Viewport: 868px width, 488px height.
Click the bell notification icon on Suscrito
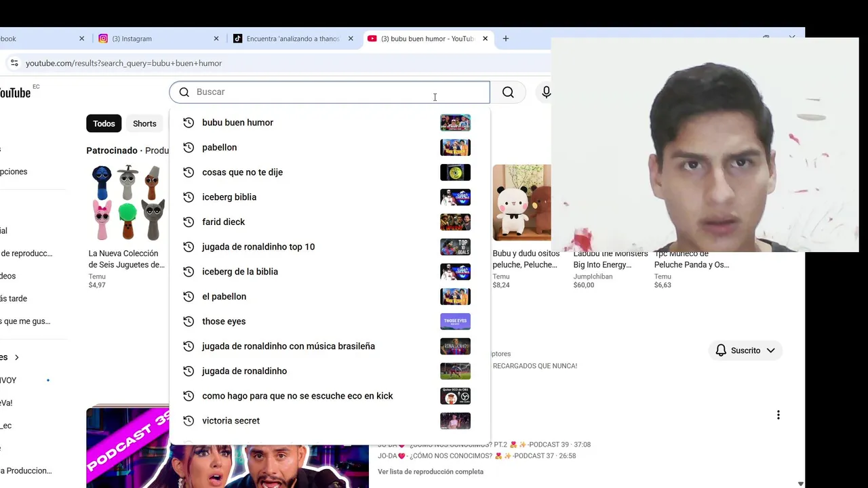[x=721, y=350]
